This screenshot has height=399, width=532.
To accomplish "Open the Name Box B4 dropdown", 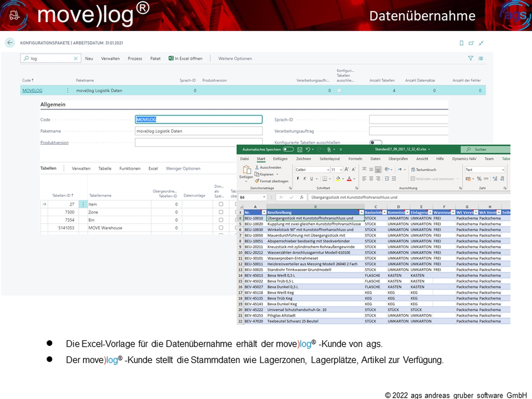I will [264, 197].
